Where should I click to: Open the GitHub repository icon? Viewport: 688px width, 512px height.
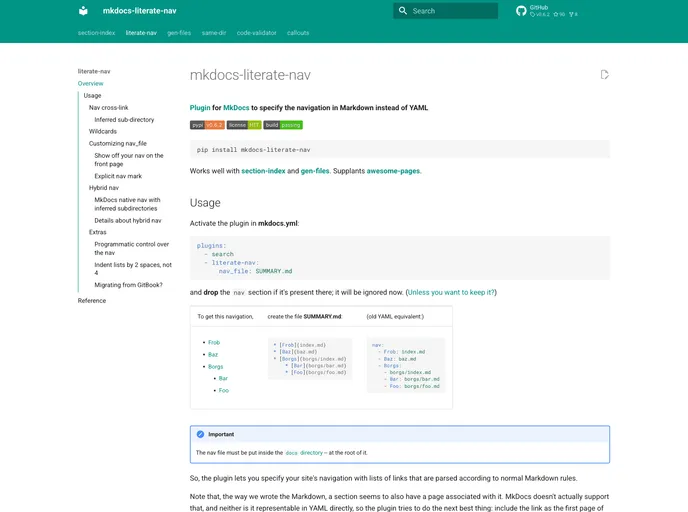tap(521, 11)
